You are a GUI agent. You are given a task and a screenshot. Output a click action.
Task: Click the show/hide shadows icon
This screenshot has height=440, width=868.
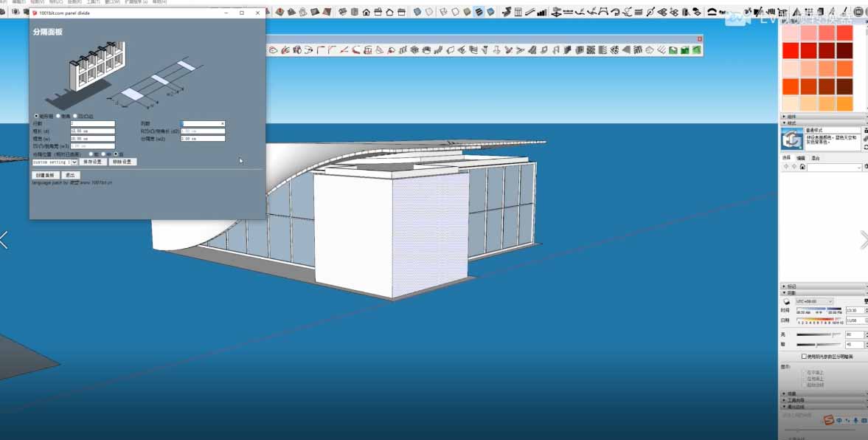(x=786, y=301)
